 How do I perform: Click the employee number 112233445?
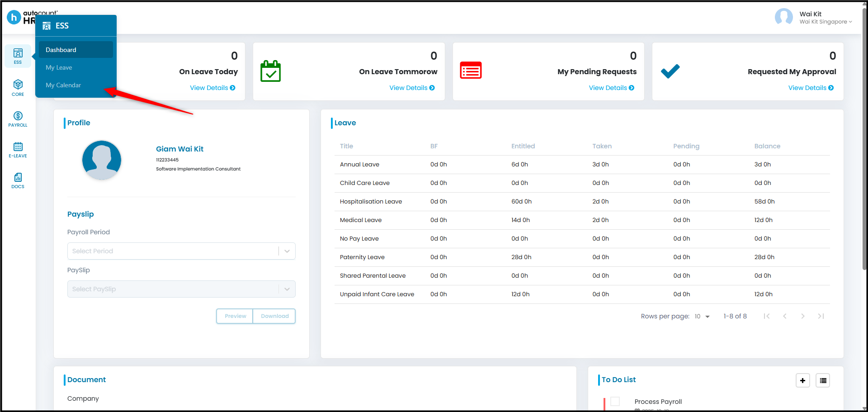click(x=167, y=160)
